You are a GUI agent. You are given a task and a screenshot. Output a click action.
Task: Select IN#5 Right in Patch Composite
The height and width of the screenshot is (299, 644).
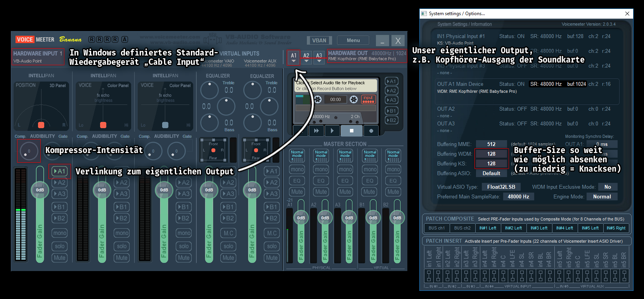[x=616, y=228]
